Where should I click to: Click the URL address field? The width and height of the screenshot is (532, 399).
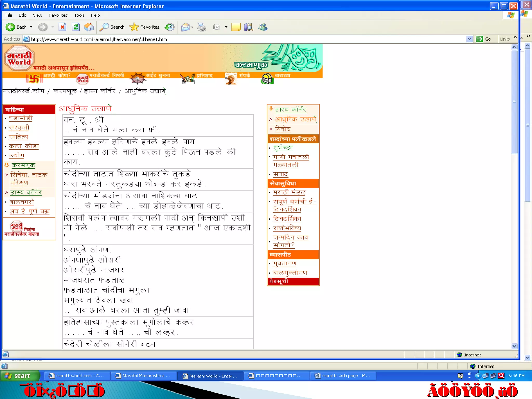[x=234, y=39]
